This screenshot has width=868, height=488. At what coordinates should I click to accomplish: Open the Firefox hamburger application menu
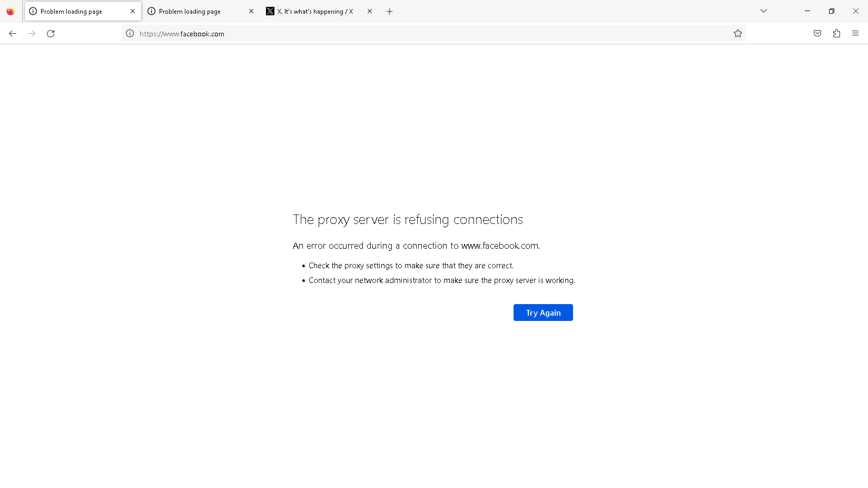(855, 34)
